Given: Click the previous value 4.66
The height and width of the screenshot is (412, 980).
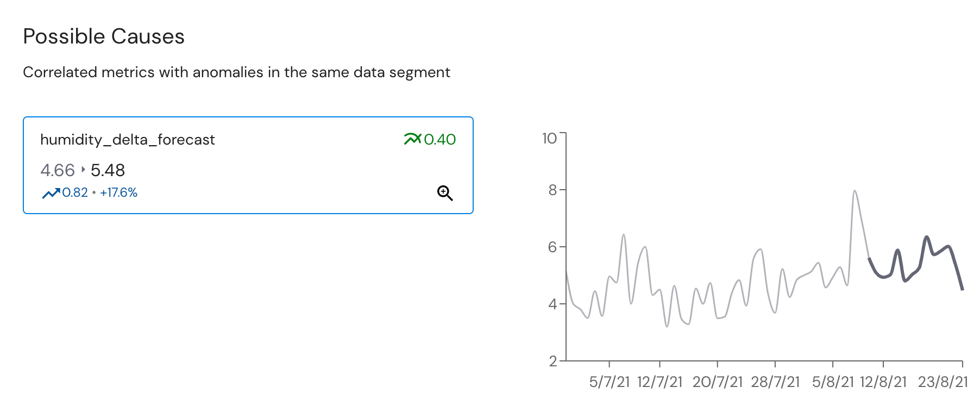Looking at the screenshot, I should (x=58, y=170).
